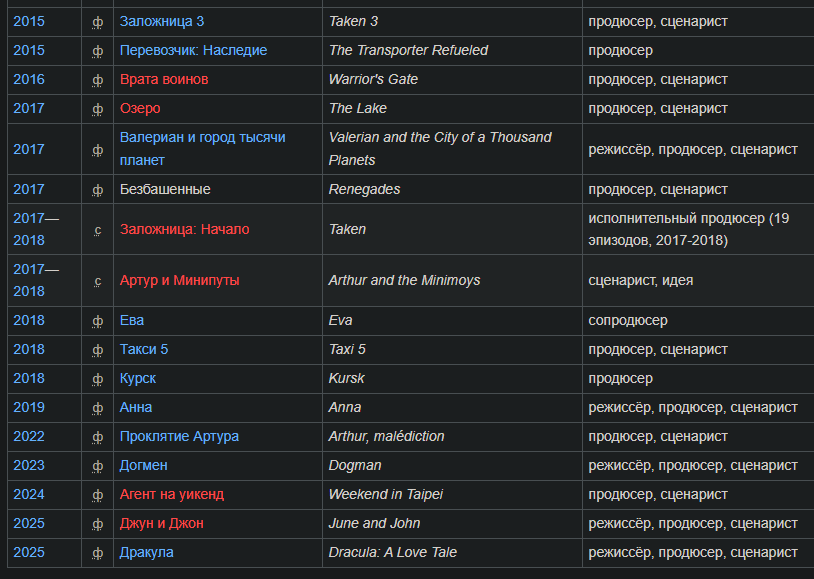Select original title Dracula: A Love Tale
The height and width of the screenshot is (579, 814).
(392, 553)
